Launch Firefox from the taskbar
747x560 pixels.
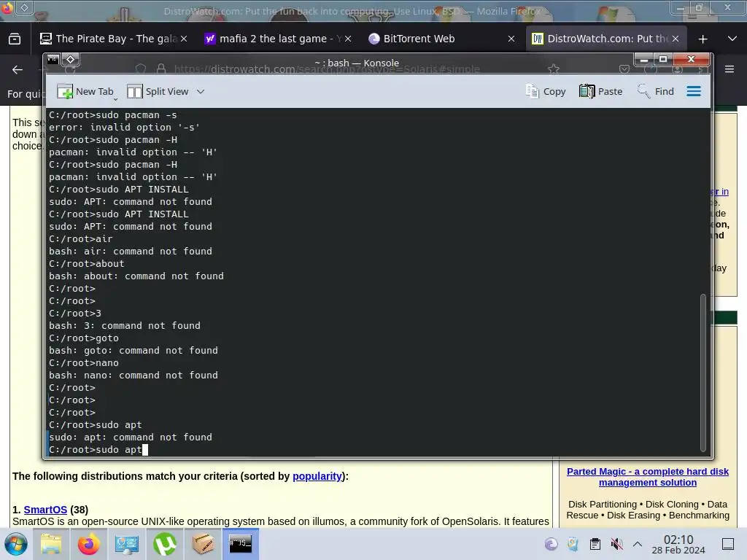[x=88, y=544]
